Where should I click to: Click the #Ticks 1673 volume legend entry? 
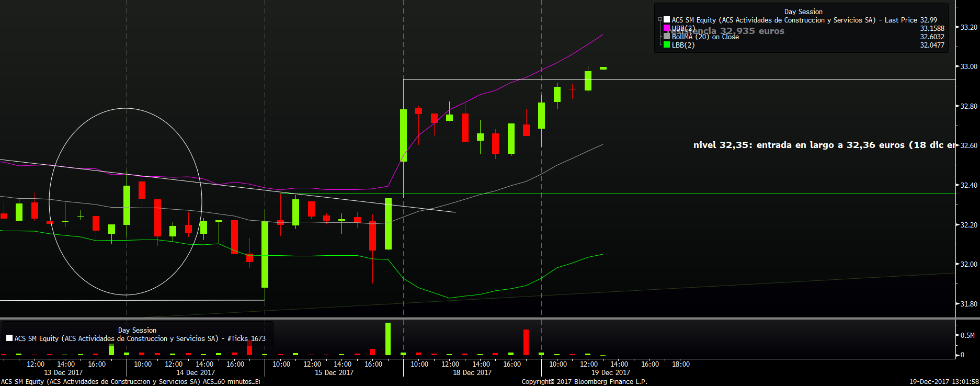point(140,338)
